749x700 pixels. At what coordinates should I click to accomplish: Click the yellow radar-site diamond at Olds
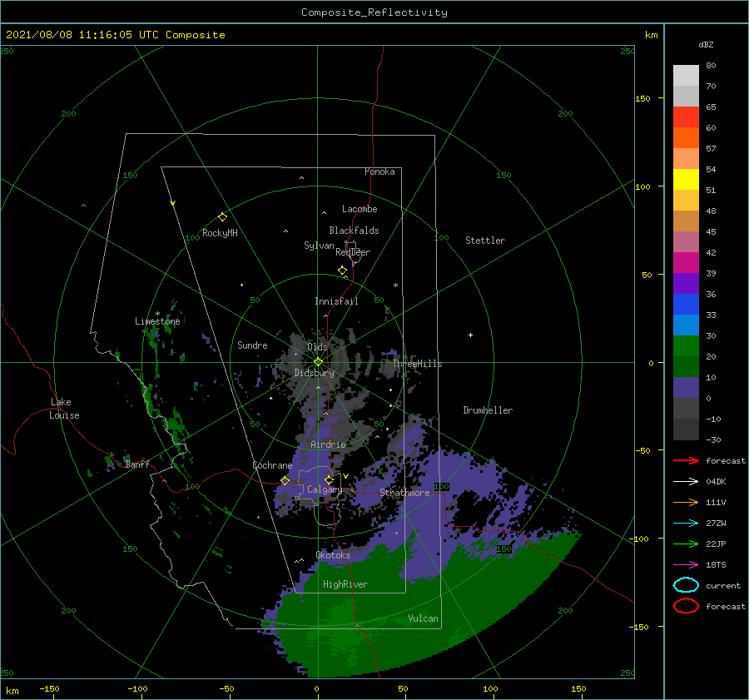(318, 362)
